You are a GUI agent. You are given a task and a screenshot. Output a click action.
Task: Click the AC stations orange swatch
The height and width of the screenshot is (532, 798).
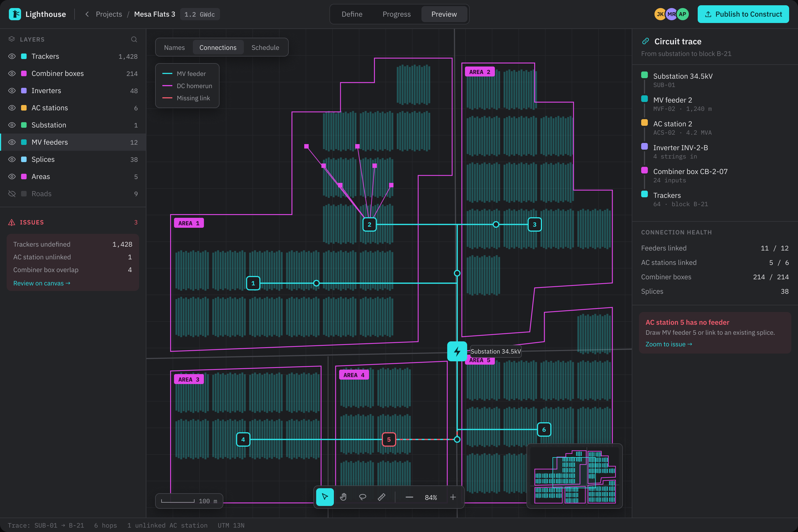click(x=24, y=108)
